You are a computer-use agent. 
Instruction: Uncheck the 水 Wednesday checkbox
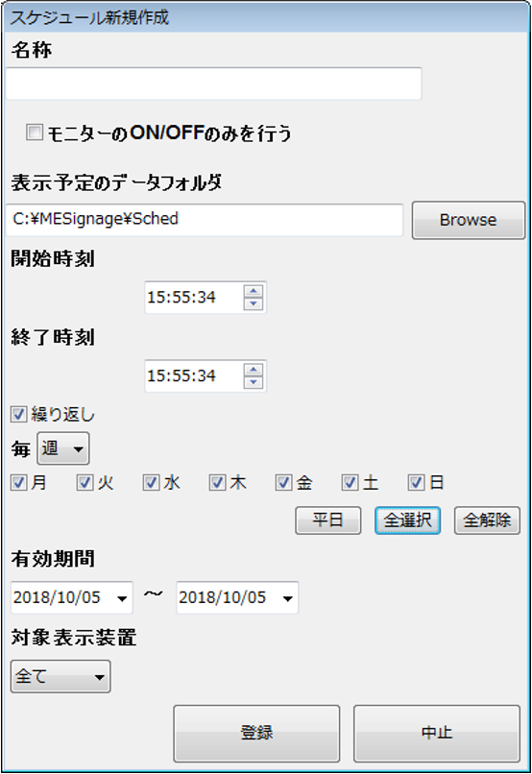pyautogui.click(x=151, y=482)
